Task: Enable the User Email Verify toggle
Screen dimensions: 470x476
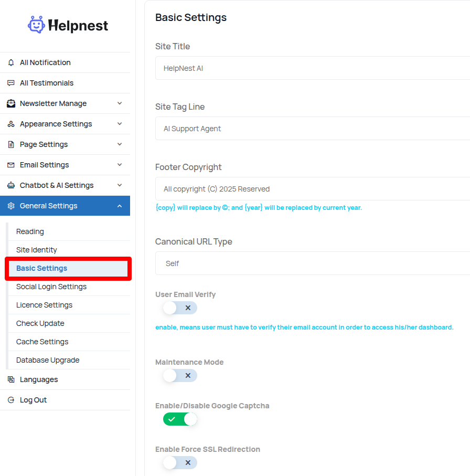Action: coord(180,308)
